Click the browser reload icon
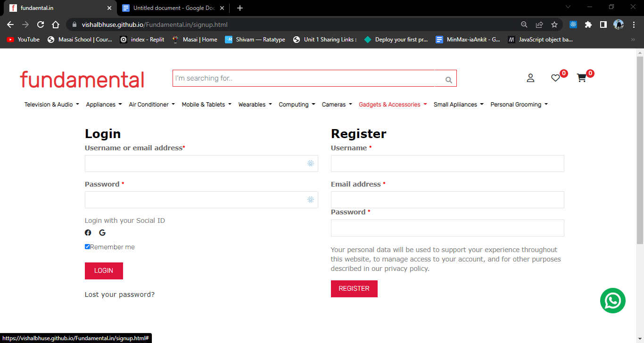 (41, 24)
